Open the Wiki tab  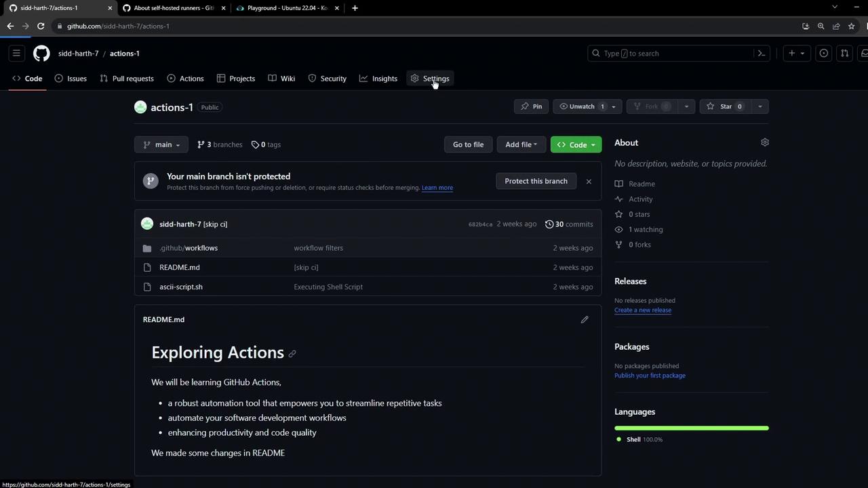[x=281, y=79]
